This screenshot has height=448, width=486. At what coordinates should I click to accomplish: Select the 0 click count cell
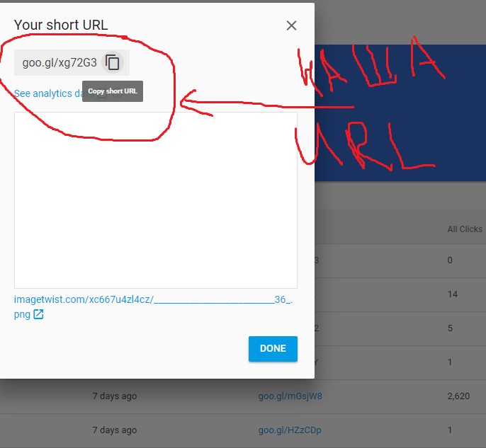coord(450,260)
